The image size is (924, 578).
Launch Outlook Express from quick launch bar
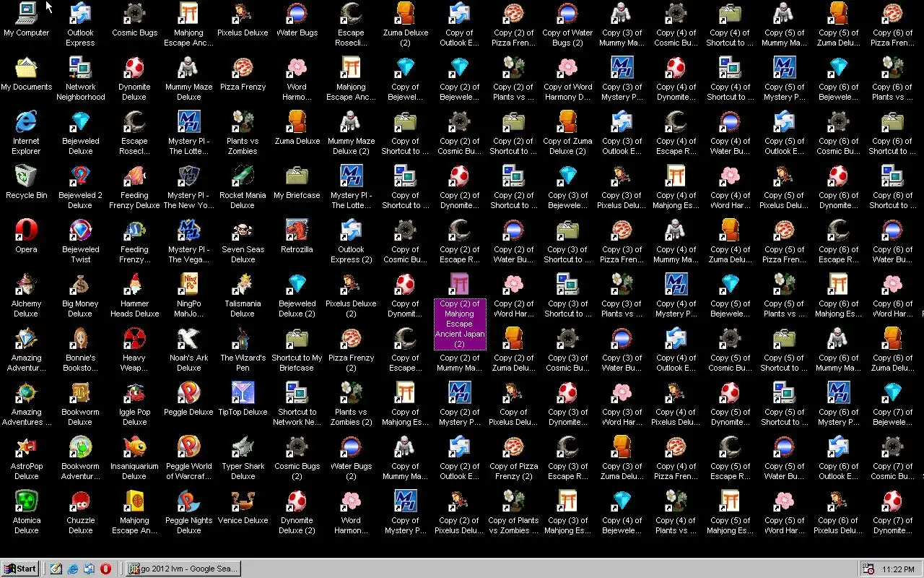(90, 569)
